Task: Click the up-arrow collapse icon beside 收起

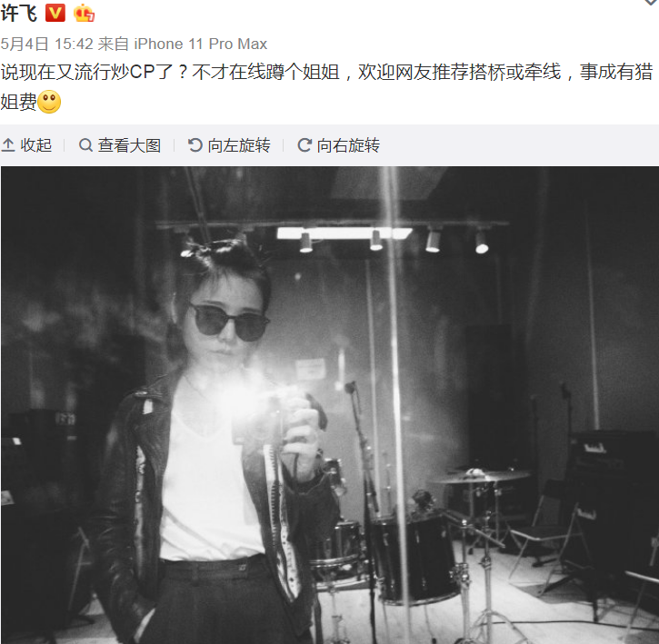Action: [x=8, y=145]
